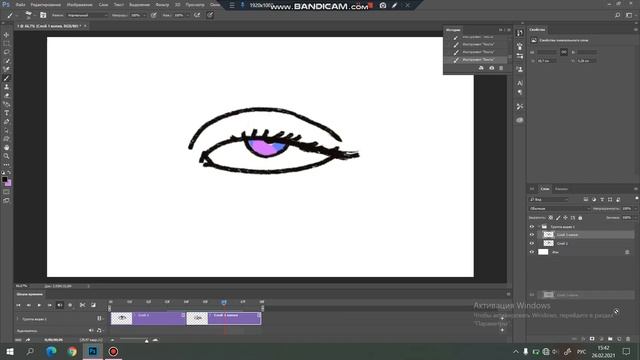Screen dimensions: 640x360
Task: Hide the Фон background layer
Action: click(x=532, y=252)
